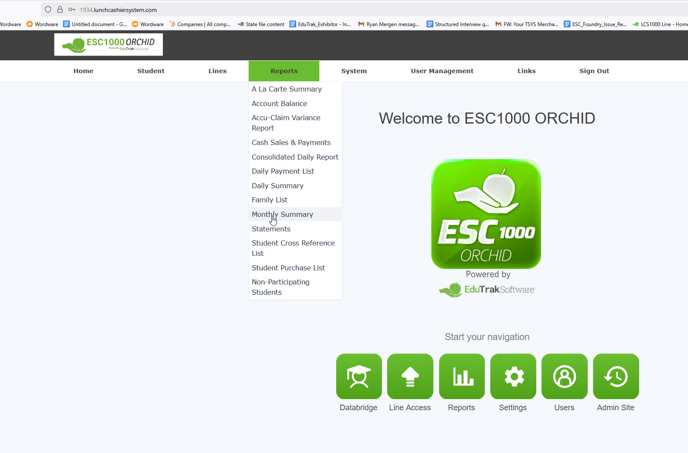Viewport: 688px width, 453px height.
Task: Open the A La Carte Summary report
Action: pyautogui.click(x=286, y=89)
